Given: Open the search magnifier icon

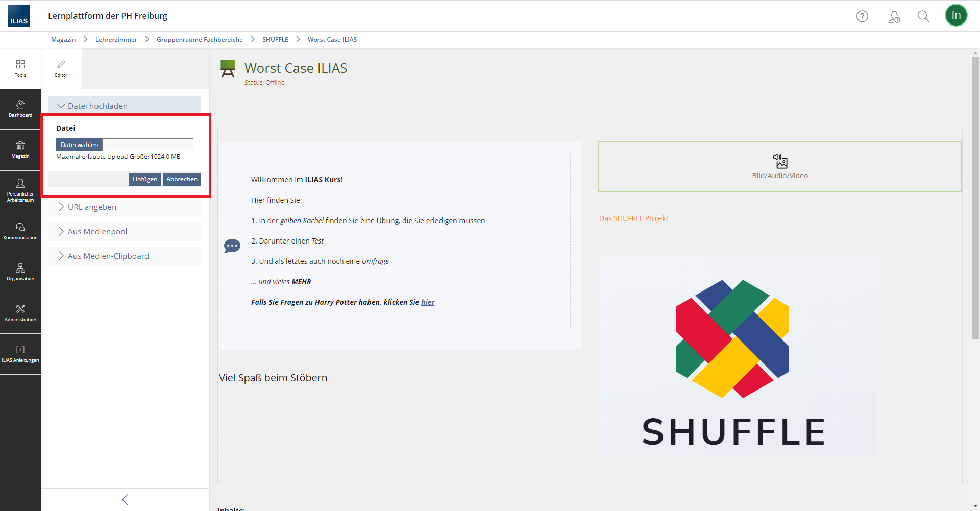Looking at the screenshot, I should click(923, 16).
